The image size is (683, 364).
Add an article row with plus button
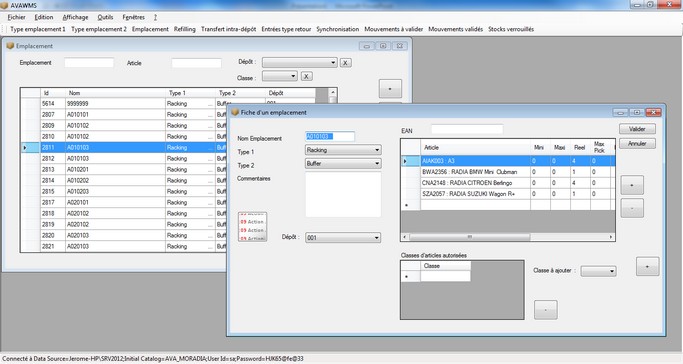(632, 185)
